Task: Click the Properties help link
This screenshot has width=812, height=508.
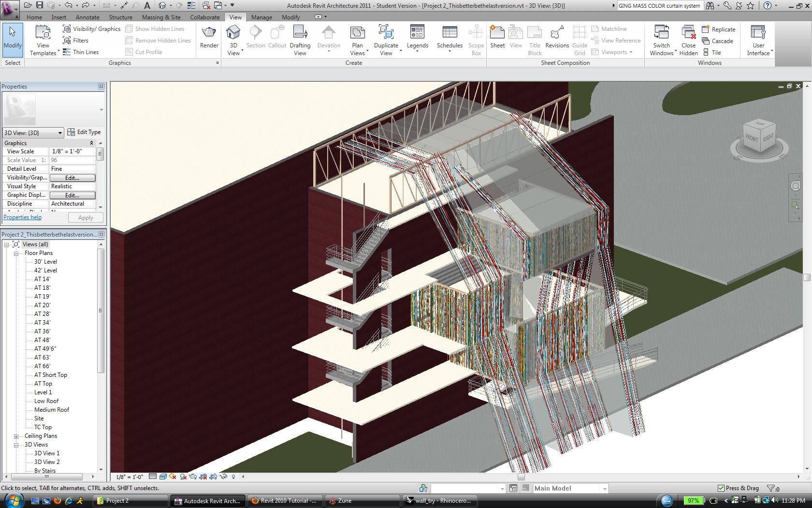Action: (x=23, y=217)
